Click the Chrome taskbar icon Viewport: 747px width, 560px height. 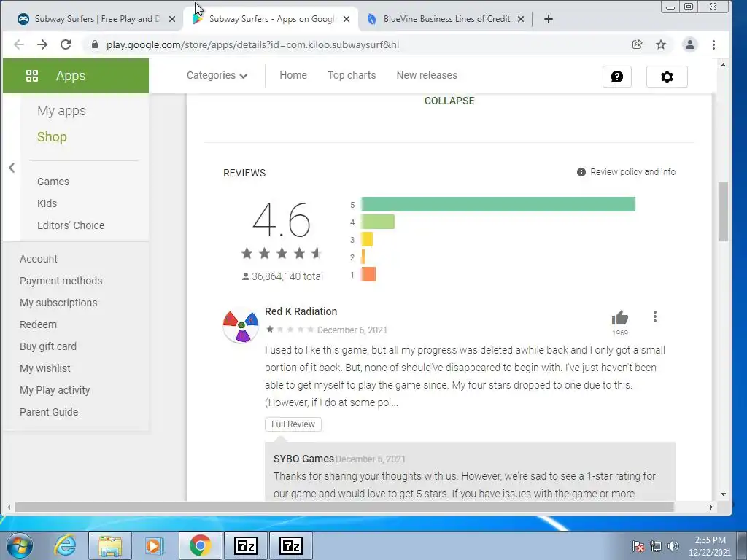[x=200, y=545]
